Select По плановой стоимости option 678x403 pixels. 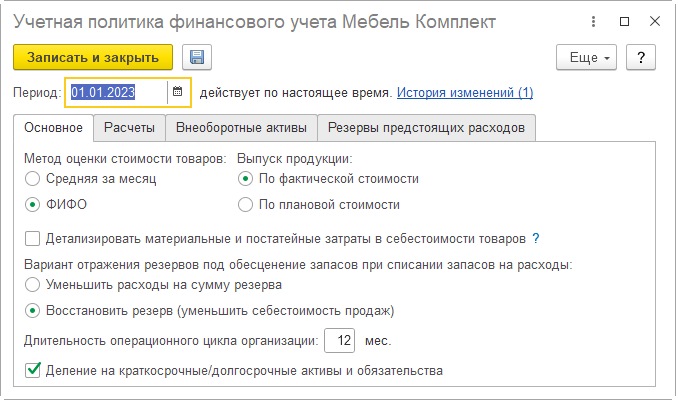tap(246, 205)
